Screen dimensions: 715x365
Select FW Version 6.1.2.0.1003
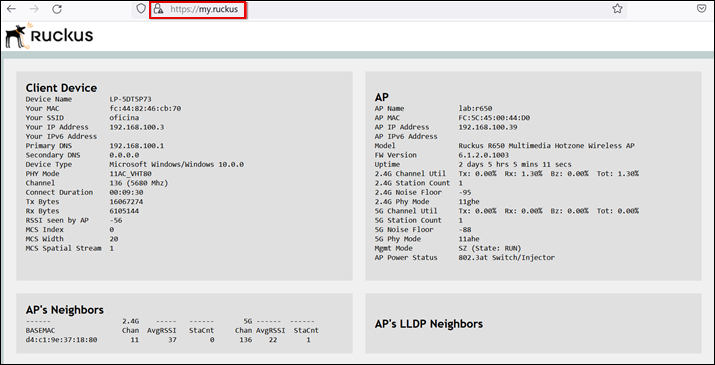tap(484, 155)
